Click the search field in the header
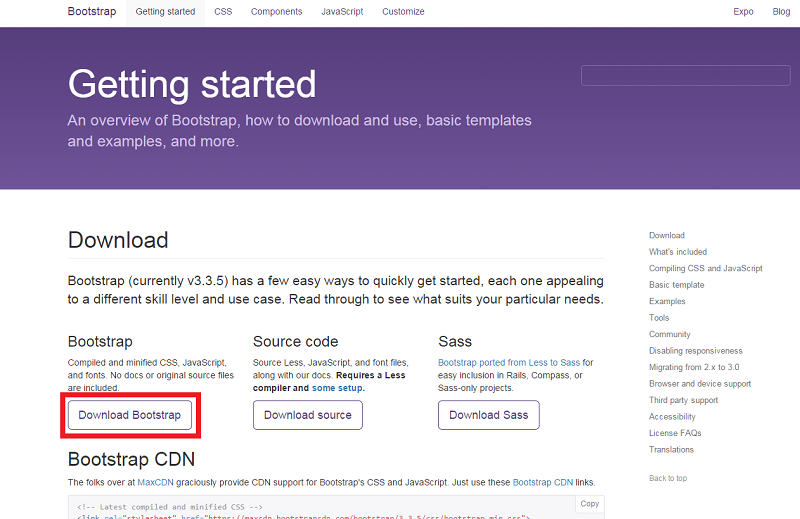This screenshot has height=519, width=800. click(x=684, y=76)
